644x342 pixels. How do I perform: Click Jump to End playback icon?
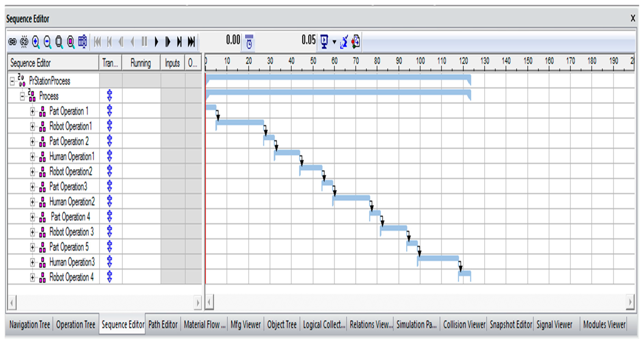pos(191,42)
